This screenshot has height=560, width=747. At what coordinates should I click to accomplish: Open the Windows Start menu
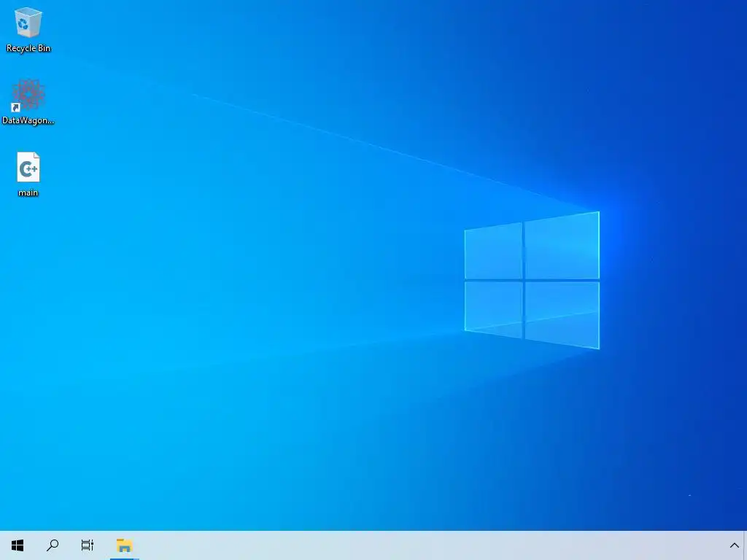[x=18, y=545]
